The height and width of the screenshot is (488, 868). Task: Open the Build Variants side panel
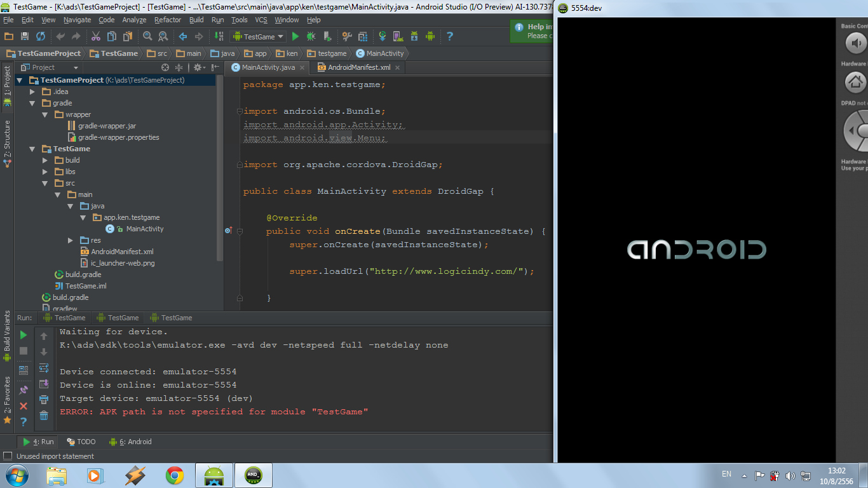(x=7, y=335)
